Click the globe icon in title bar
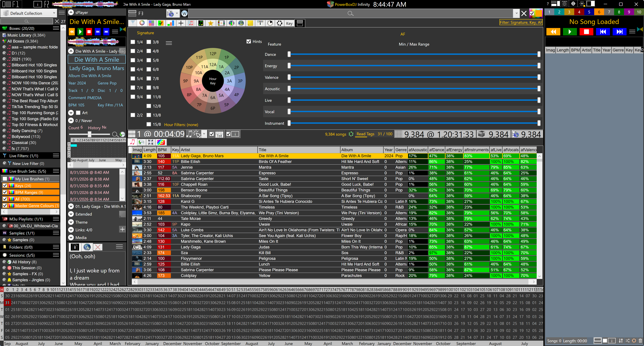This screenshot has width=644, height=346. tap(573, 4)
